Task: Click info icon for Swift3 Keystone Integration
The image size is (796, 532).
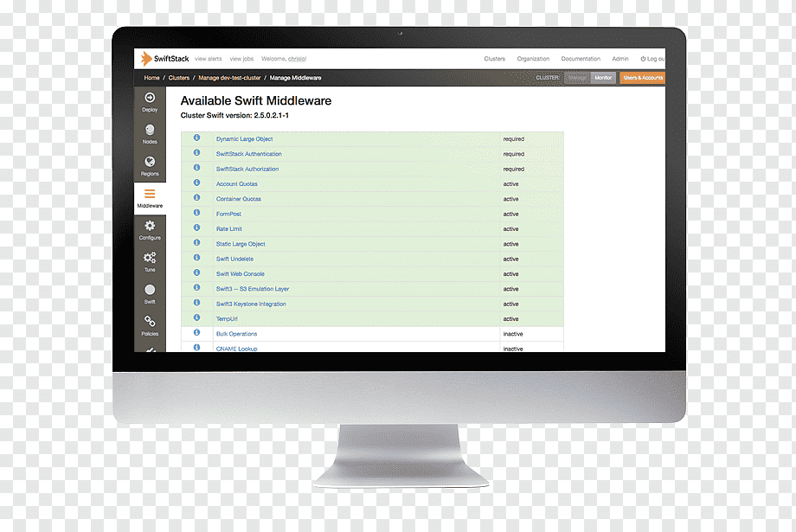Action: (x=197, y=303)
